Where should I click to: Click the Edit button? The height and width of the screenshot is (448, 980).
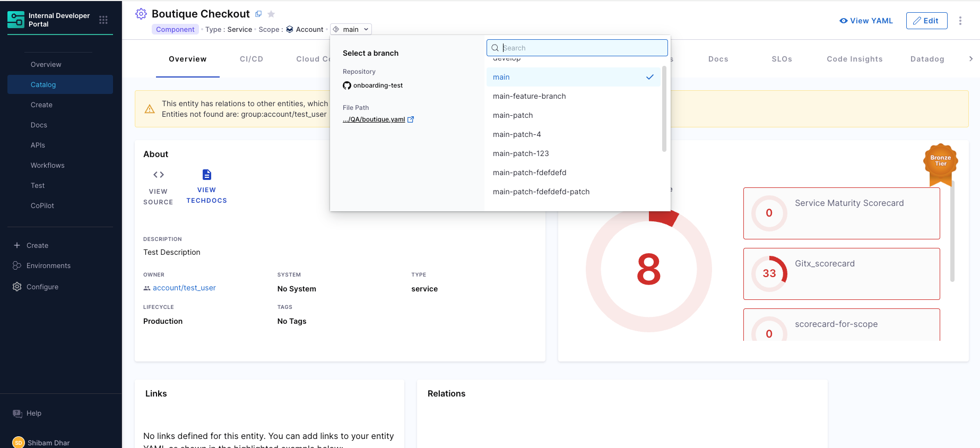[926, 21]
